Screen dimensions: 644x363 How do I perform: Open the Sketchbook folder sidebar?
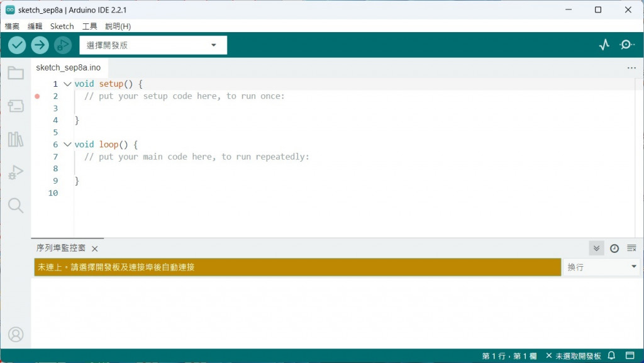(16, 73)
